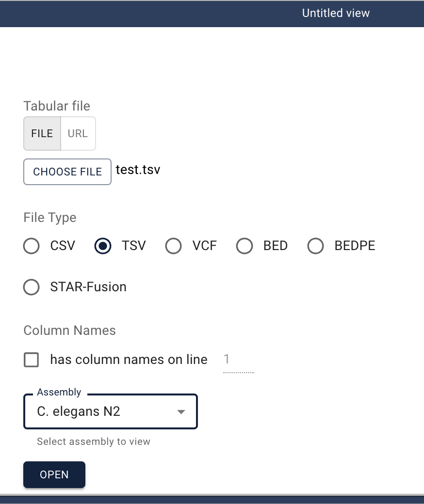Pick the BED file type radio
424x504 pixels.
tap(245, 246)
